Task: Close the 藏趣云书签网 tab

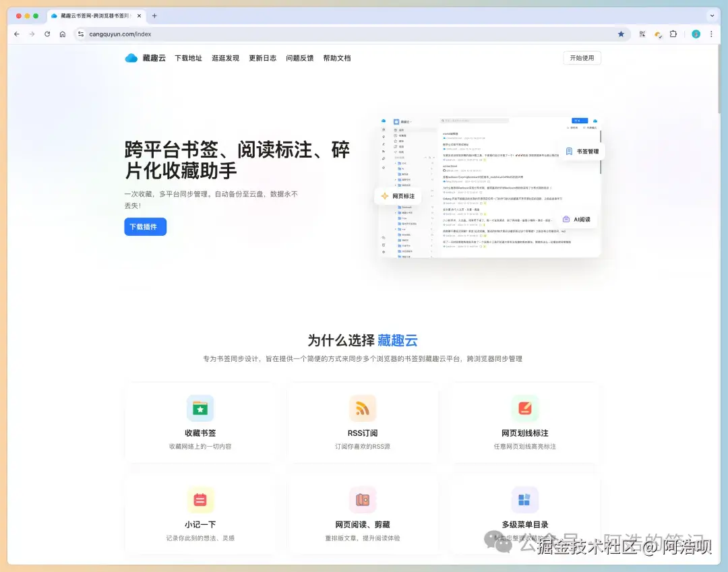Action: (140, 15)
